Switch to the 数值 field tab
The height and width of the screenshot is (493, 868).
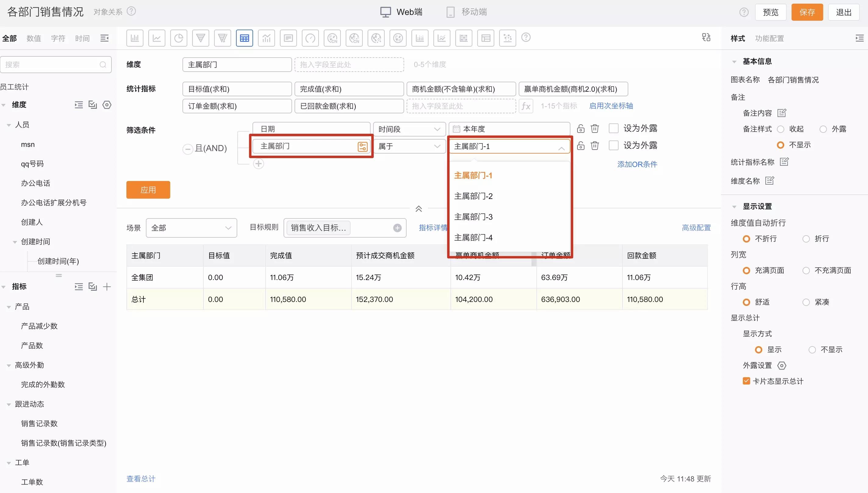click(x=34, y=38)
